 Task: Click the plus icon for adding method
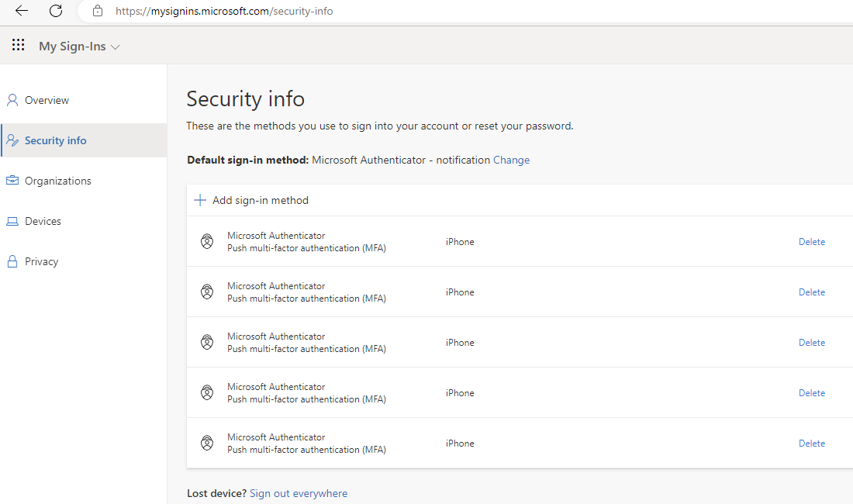[x=199, y=200]
